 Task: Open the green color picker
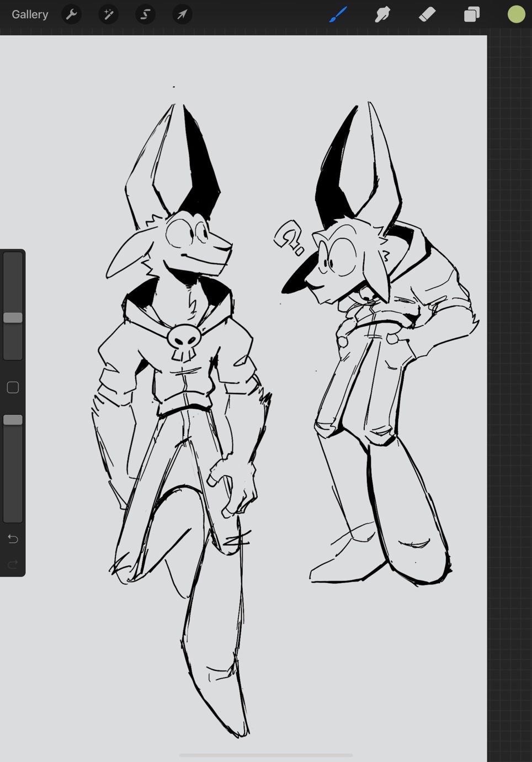(x=517, y=14)
